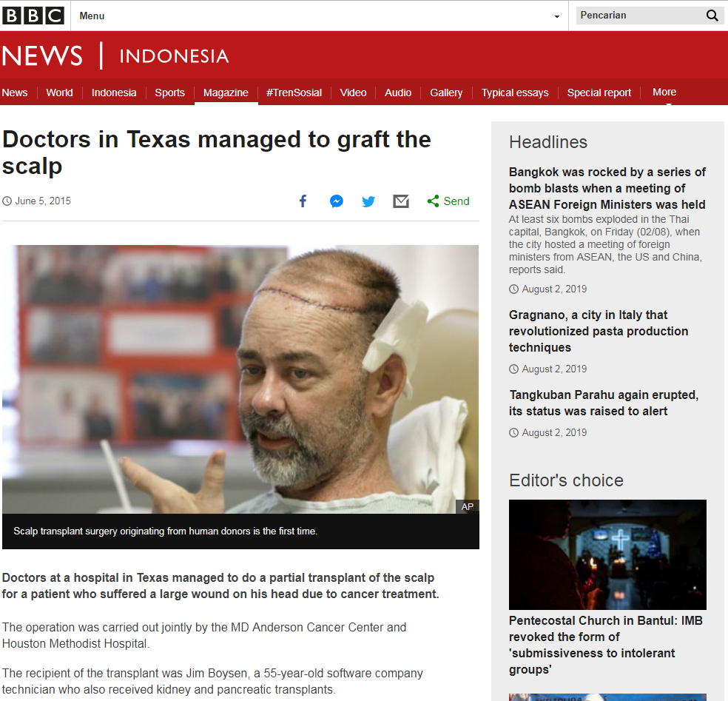The image size is (728, 701).
Task: Expand the Menu dropdown arrow
Action: pos(556,17)
